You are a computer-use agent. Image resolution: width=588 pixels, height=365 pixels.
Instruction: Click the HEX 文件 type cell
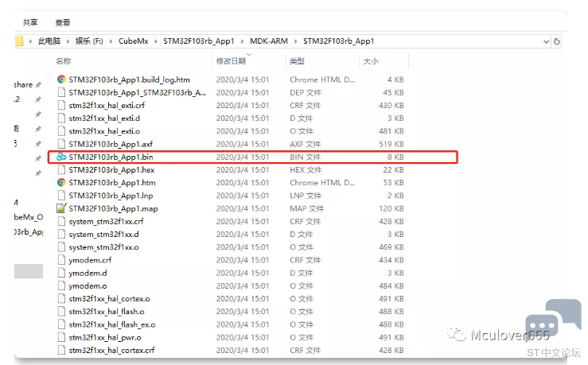tap(306, 169)
